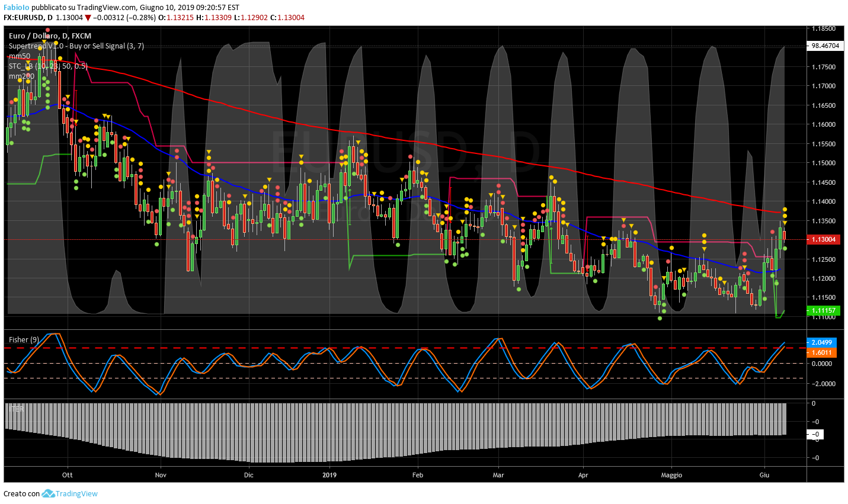848x504 pixels.
Task: Open the TradingView link in the footer
Action: 76,493
